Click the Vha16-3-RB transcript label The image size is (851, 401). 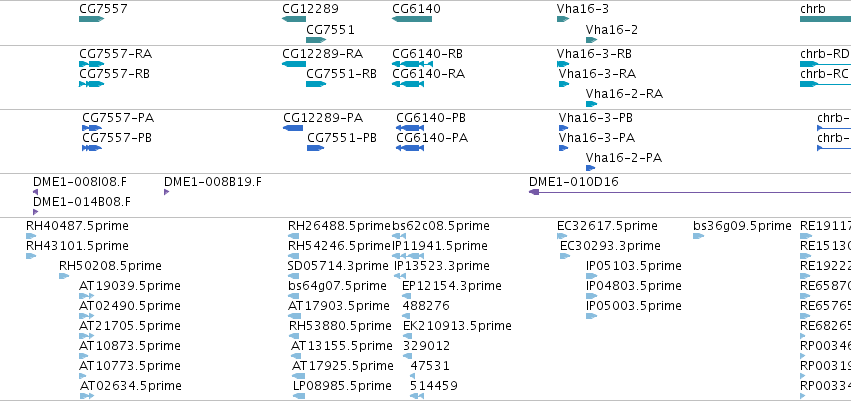point(594,54)
